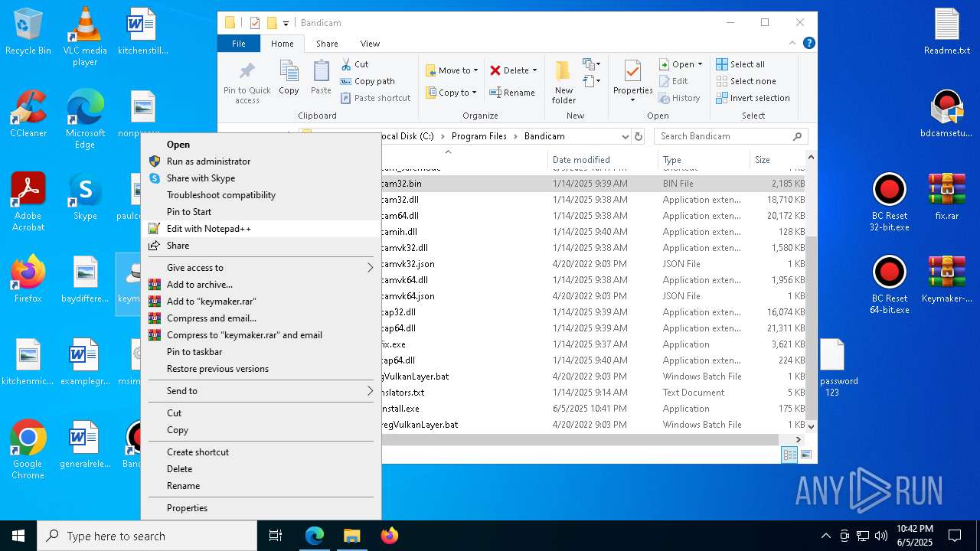Click the Pin to Quick access ribbon icon

247,82
